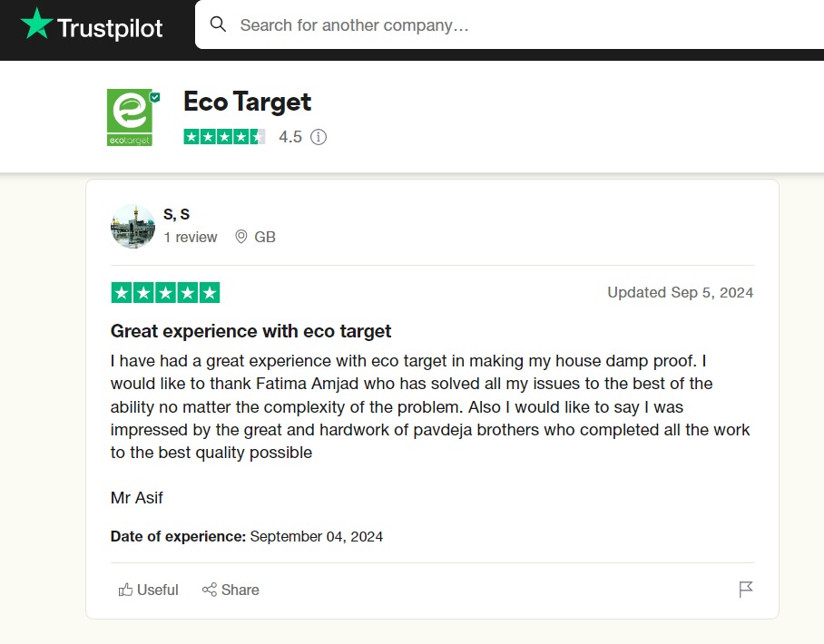
Task: Click the search magnifier icon
Action: [x=218, y=24]
